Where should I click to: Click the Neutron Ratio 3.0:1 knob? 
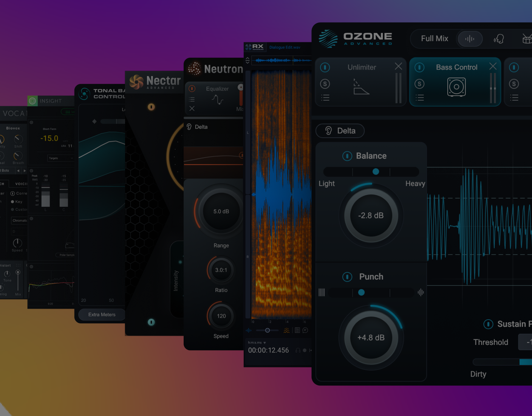(221, 270)
